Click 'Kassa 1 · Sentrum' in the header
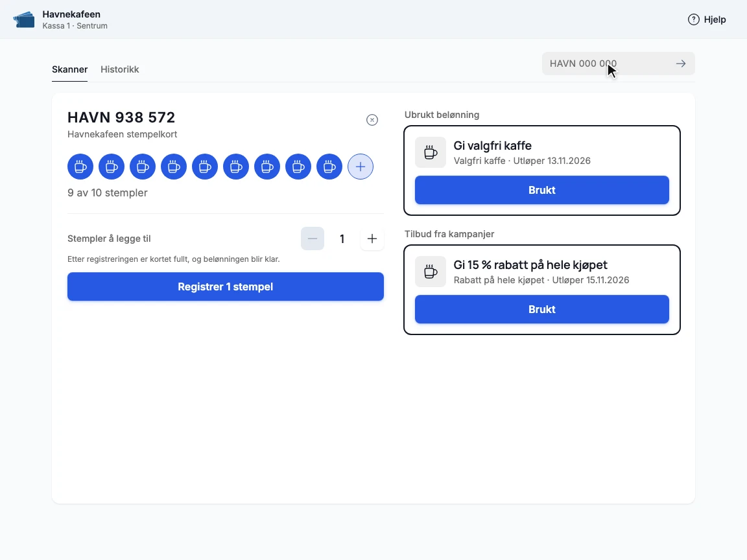Viewport: 747px width, 560px height. (75, 26)
